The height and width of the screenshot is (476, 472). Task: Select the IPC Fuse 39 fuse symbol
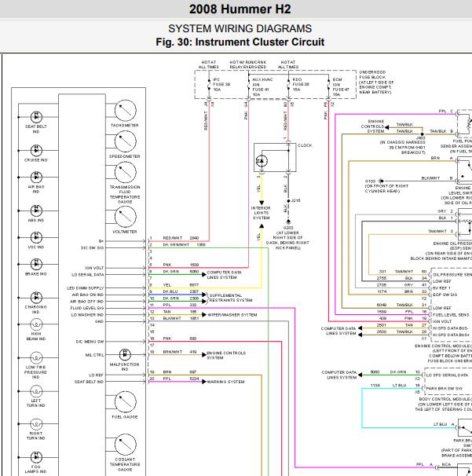pos(209,84)
